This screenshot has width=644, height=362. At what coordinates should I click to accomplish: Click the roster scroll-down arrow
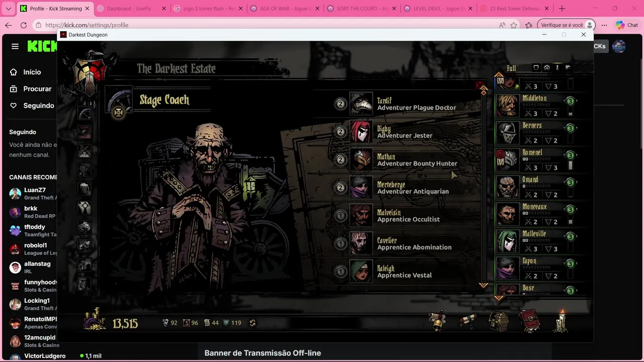tap(499, 298)
